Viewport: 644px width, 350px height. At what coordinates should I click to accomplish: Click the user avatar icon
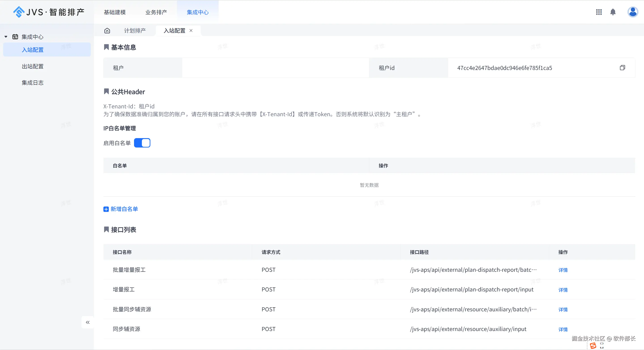tap(633, 12)
